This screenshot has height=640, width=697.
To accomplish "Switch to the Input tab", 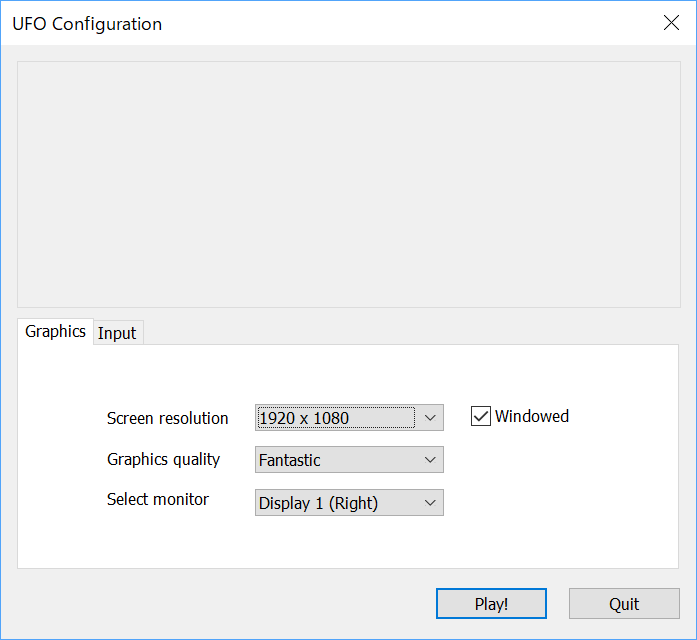I will tap(117, 333).
